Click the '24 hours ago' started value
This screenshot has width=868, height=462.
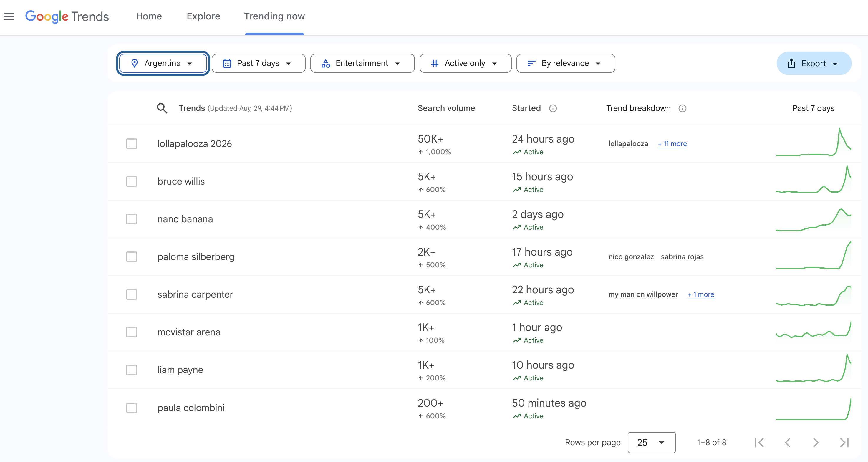543,139
